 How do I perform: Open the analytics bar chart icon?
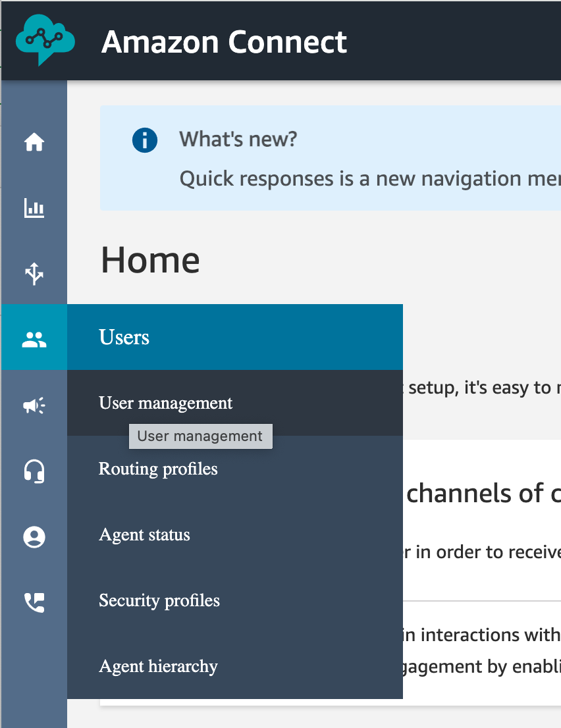tap(34, 207)
